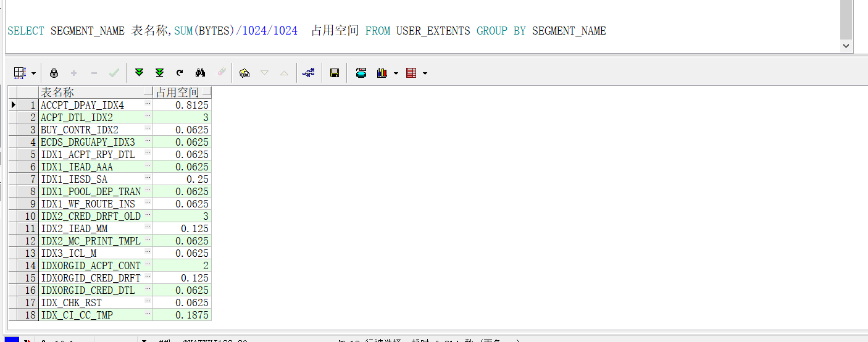Open ellipsis button for BUY_CONTR_IDX2 cell
The image size is (868, 342).
point(148,130)
